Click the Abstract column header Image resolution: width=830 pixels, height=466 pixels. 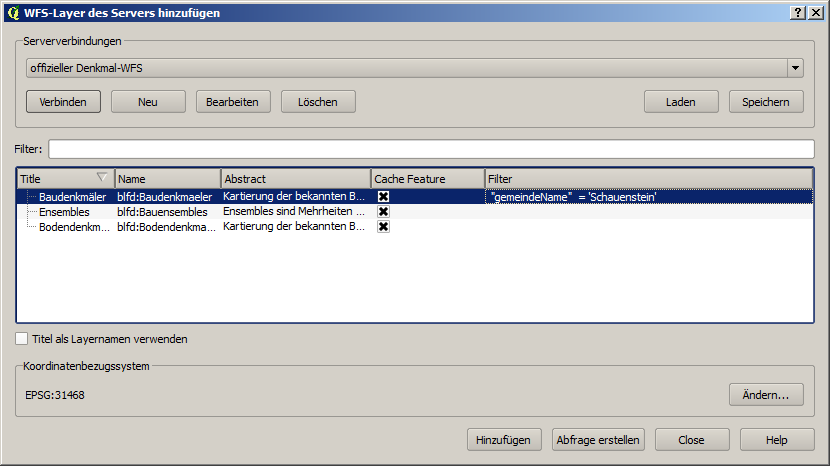(294, 178)
